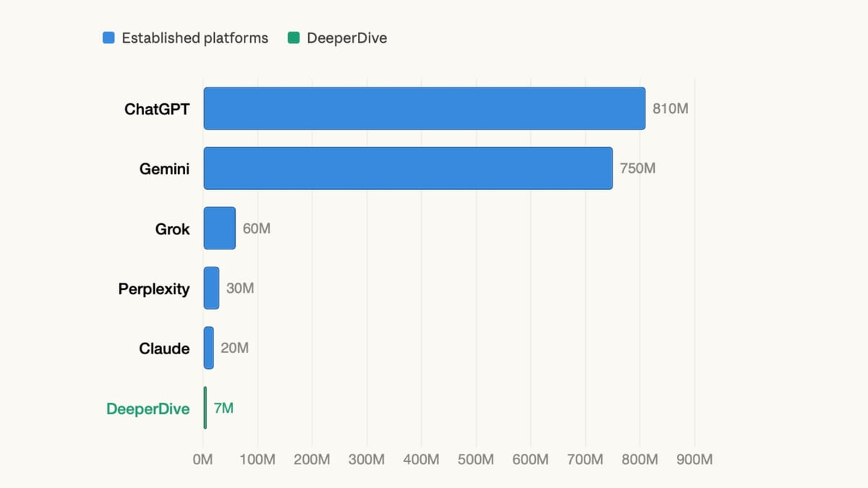868x488 pixels.
Task: Click the Gemini category label
Action: click(164, 169)
